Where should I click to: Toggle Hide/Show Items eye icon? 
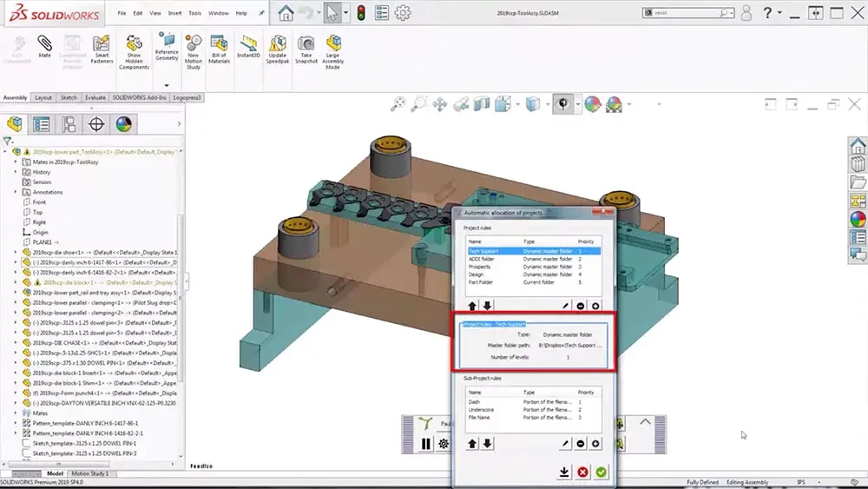click(563, 104)
